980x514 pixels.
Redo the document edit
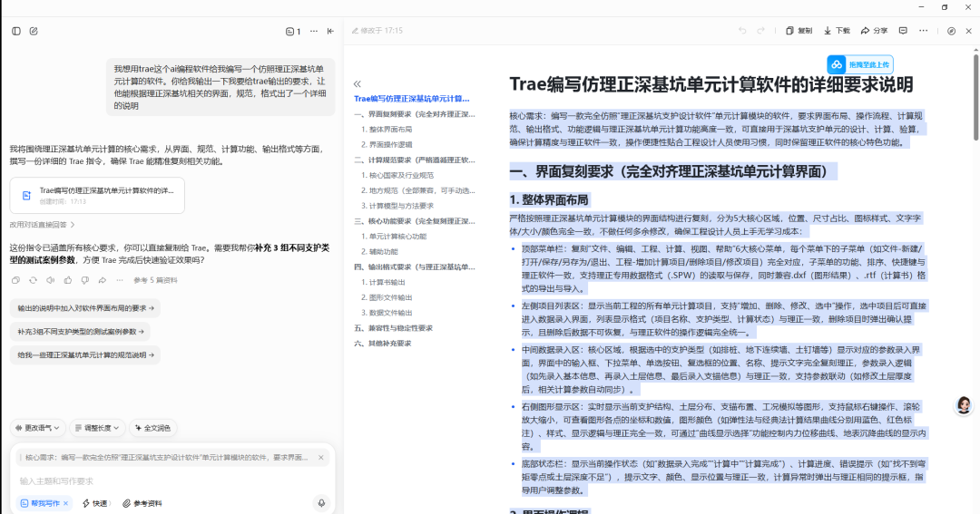[x=760, y=31]
